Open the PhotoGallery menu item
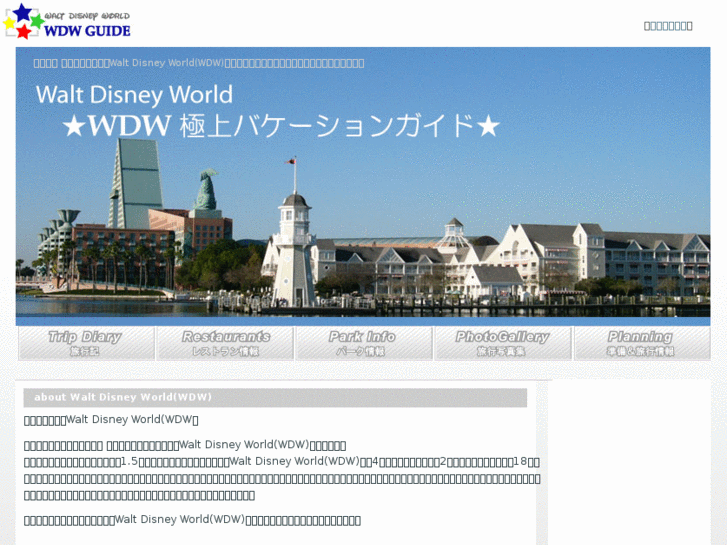Screen dimensions: 727x545 coord(503,344)
